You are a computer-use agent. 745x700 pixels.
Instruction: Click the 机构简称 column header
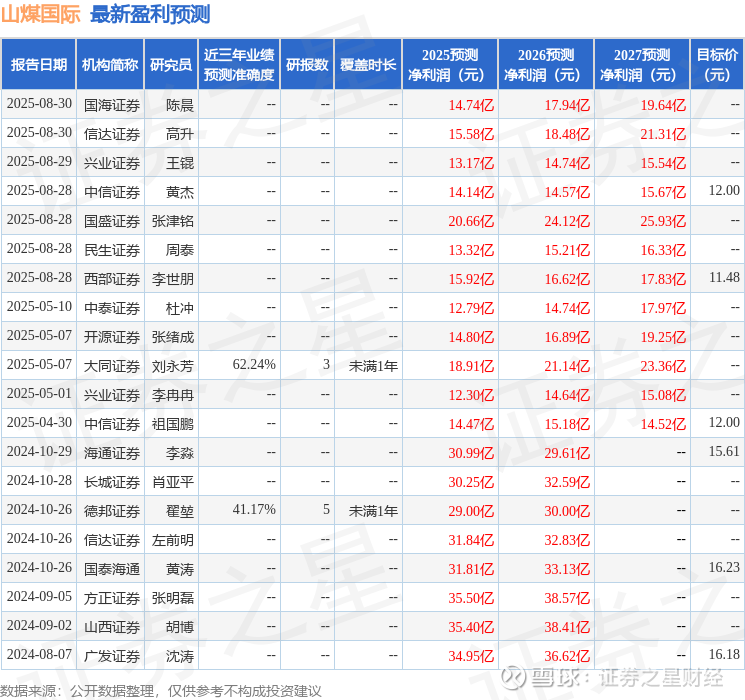tap(110, 65)
